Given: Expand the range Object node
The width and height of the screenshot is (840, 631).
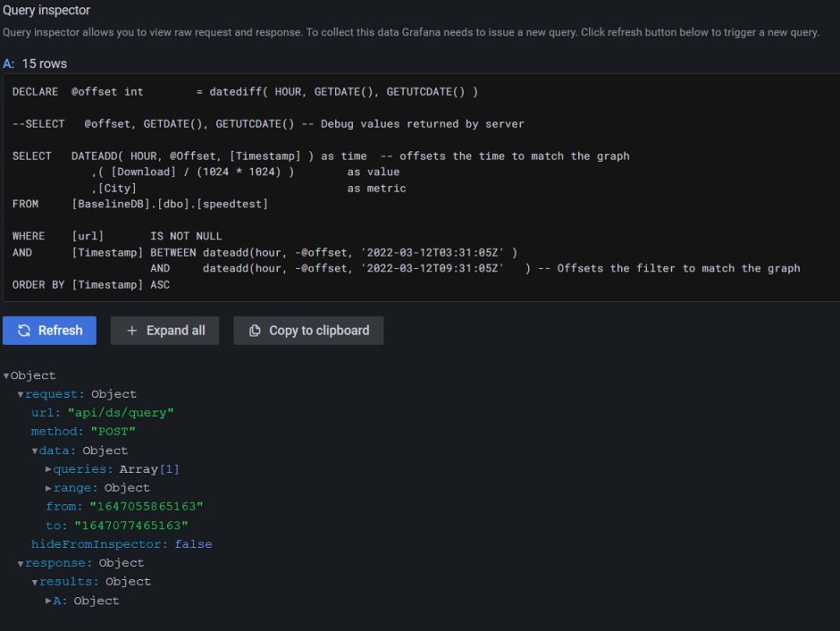Looking at the screenshot, I should click(48, 488).
